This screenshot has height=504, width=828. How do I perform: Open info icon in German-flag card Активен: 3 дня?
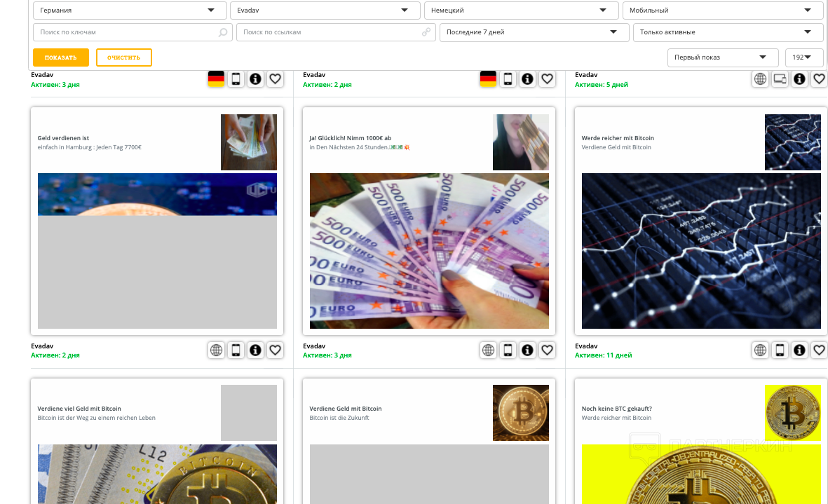256,79
